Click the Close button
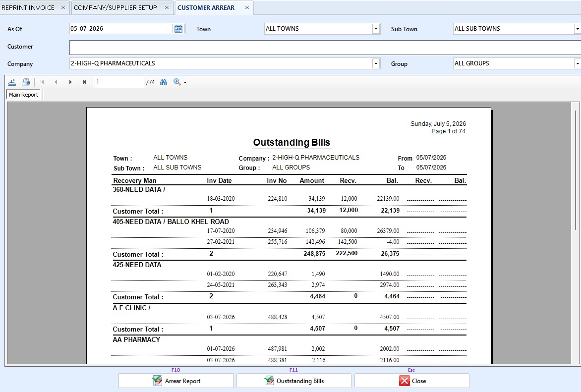Image resolution: width=581 pixels, height=392 pixels. click(x=411, y=381)
